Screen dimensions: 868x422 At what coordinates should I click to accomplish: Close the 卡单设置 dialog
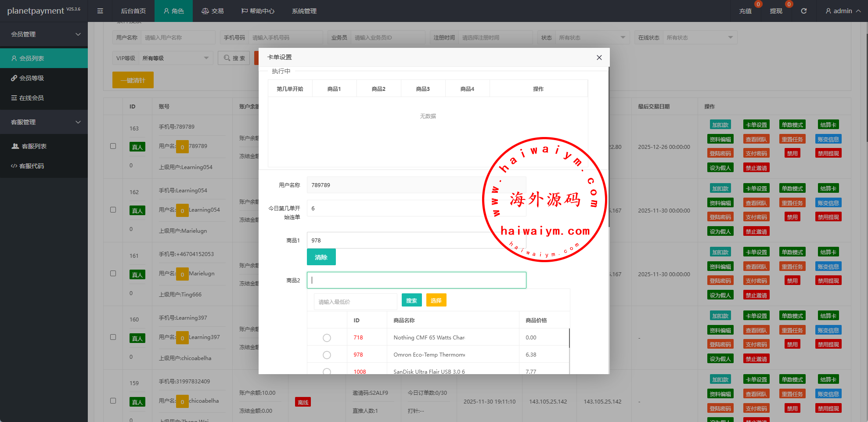tap(599, 58)
